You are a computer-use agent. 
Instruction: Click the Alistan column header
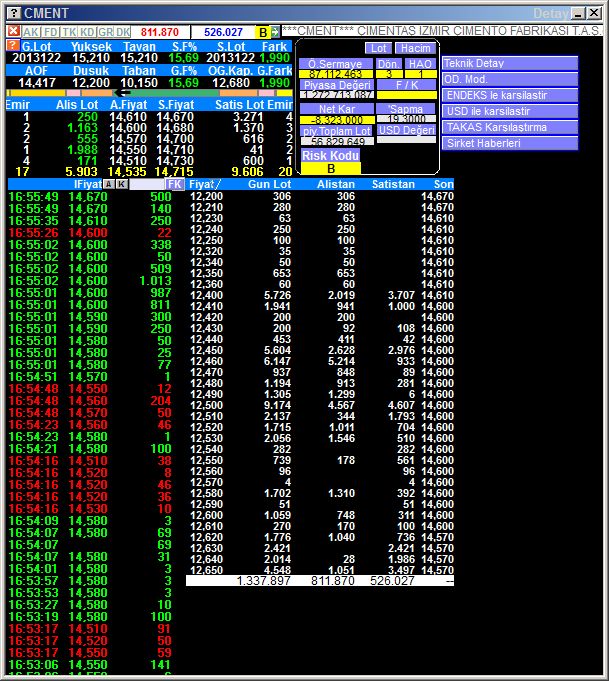point(336,184)
